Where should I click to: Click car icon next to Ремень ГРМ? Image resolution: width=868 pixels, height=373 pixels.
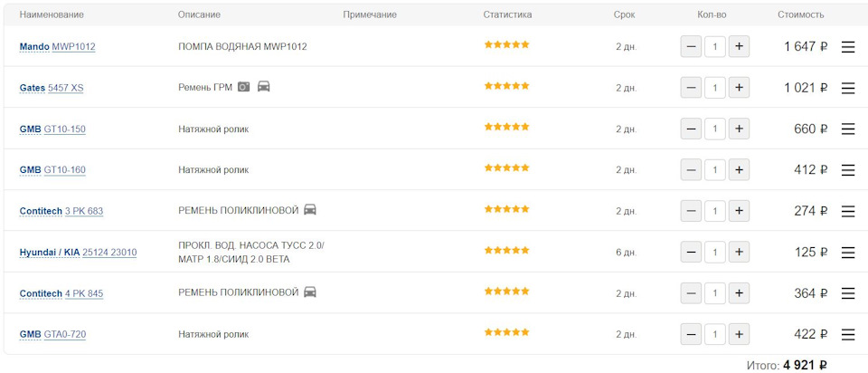pos(264,87)
